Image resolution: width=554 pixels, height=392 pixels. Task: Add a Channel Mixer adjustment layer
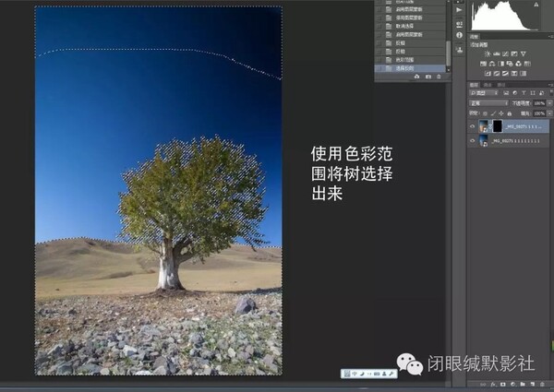(518, 64)
